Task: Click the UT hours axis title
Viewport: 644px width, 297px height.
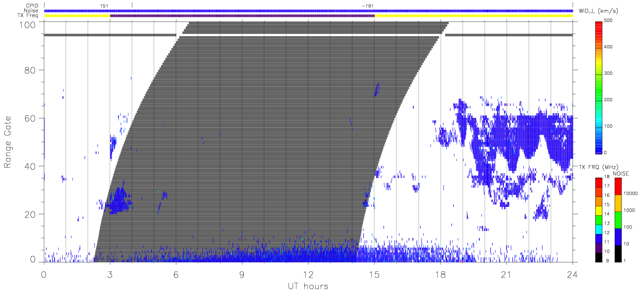Action: (x=308, y=286)
